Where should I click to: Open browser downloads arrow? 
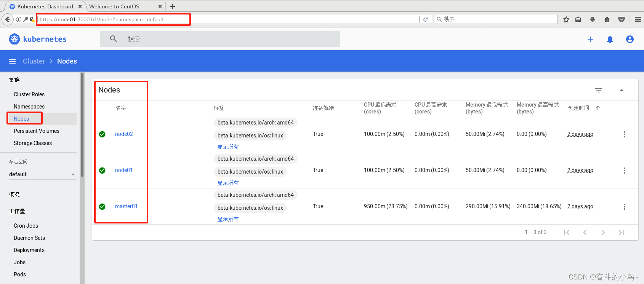click(x=593, y=19)
